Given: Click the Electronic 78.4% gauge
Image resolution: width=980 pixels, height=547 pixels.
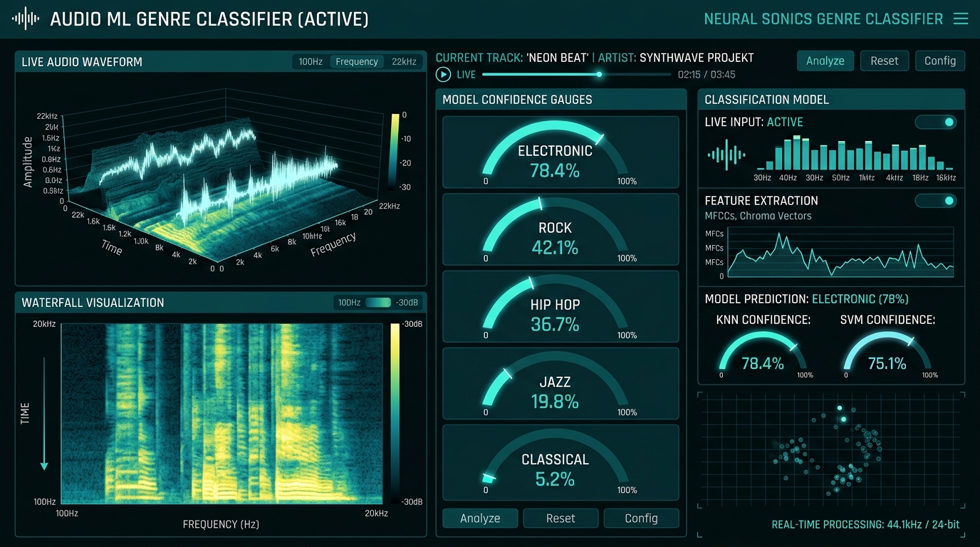Looking at the screenshot, I should pos(561,152).
